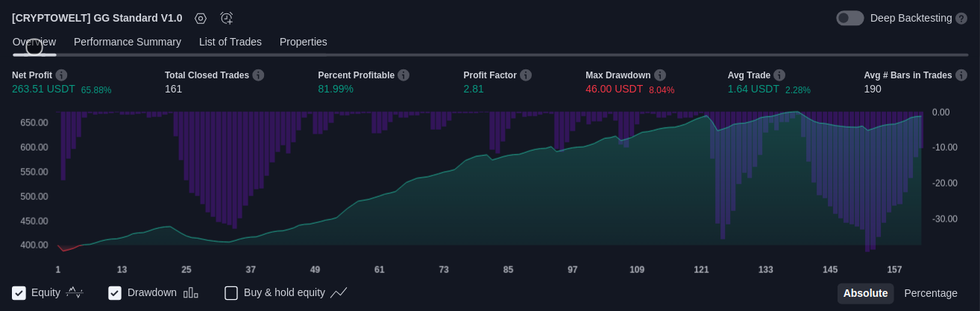The height and width of the screenshot is (311, 980).
Task: Switch chart to Percentage mode
Action: point(931,293)
